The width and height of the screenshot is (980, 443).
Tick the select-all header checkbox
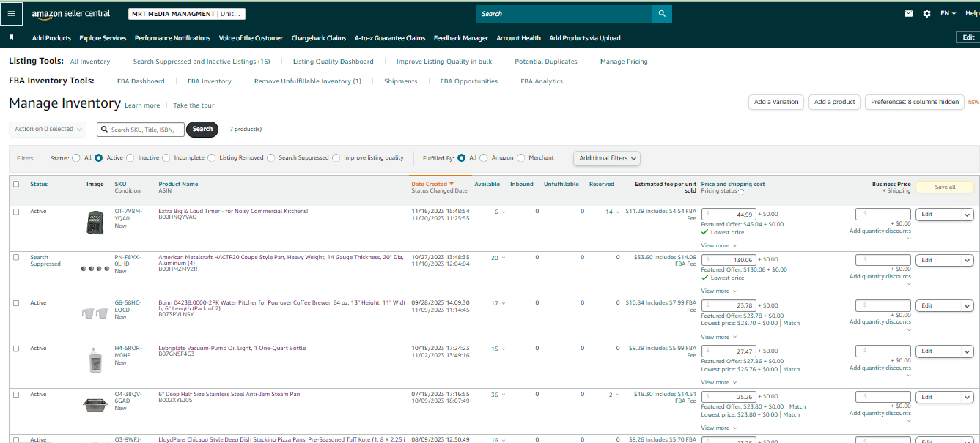point(16,184)
